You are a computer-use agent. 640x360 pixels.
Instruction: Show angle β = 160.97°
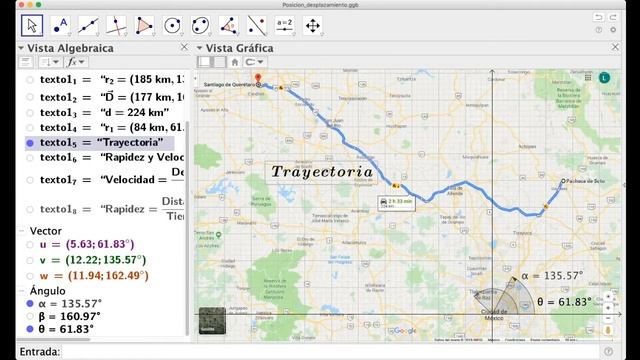(30, 316)
